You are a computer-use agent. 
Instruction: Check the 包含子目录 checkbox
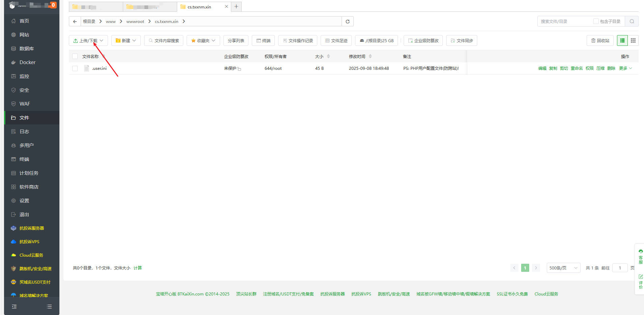596,22
